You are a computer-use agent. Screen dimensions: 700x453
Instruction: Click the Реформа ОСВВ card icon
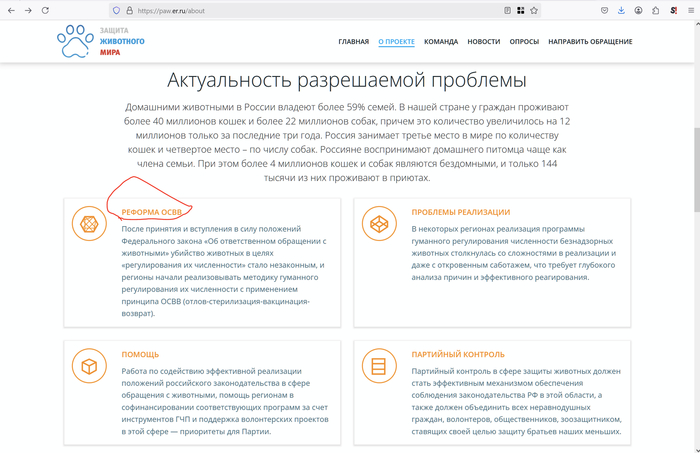click(x=89, y=224)
